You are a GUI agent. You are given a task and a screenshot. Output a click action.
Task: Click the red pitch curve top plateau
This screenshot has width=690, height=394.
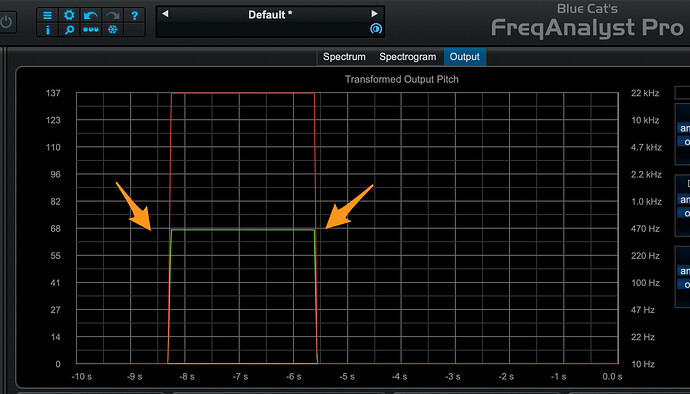point(243,93)
